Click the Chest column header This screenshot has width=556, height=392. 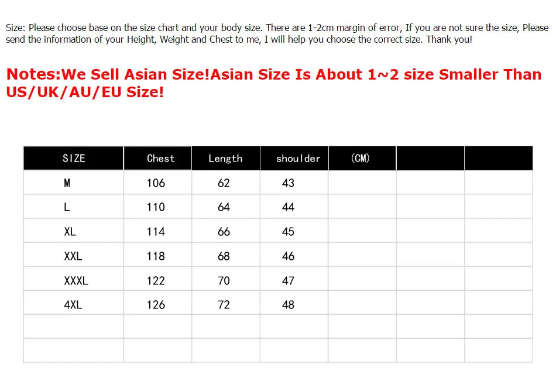click(x=160, y=158)
